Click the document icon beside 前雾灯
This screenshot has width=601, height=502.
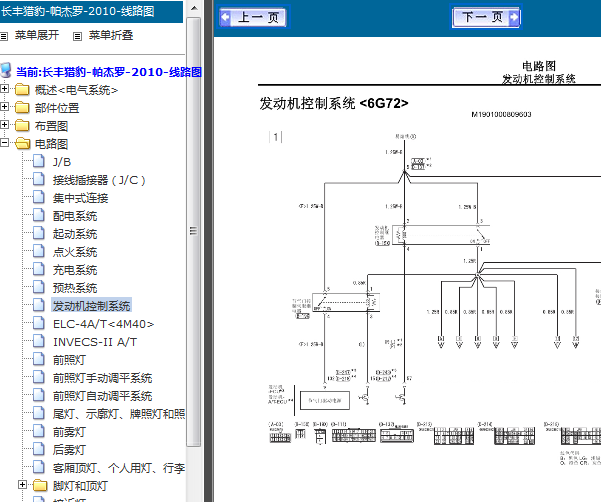tap(39, 431)
